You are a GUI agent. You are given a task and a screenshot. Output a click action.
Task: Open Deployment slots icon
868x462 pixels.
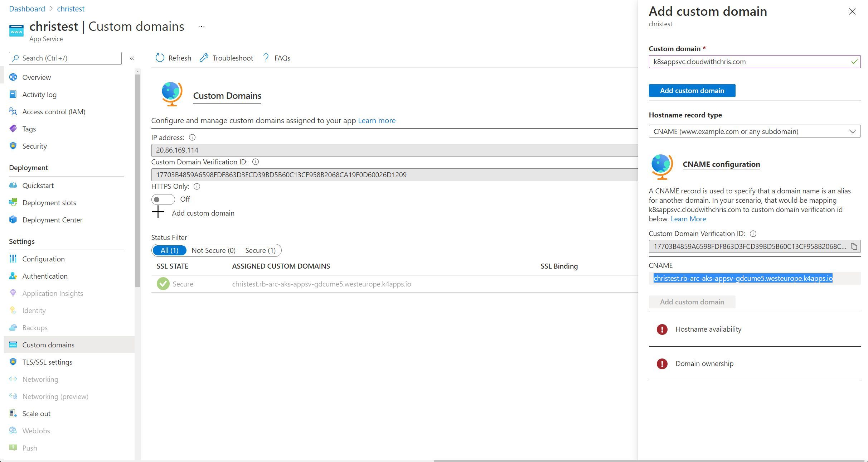click(x=13, y=203)
